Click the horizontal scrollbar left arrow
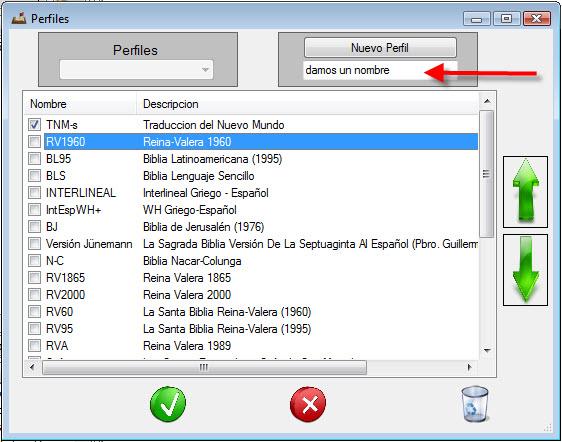Viewport: 562px width, 442px height. 32,367
